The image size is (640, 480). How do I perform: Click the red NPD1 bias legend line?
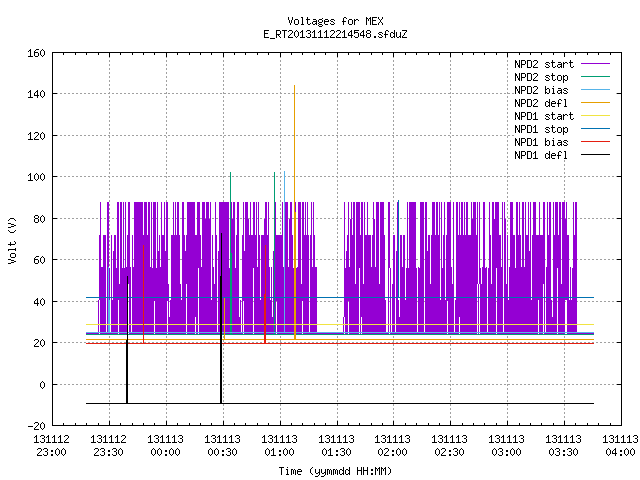pyautogui.click(x=596, y=142)
